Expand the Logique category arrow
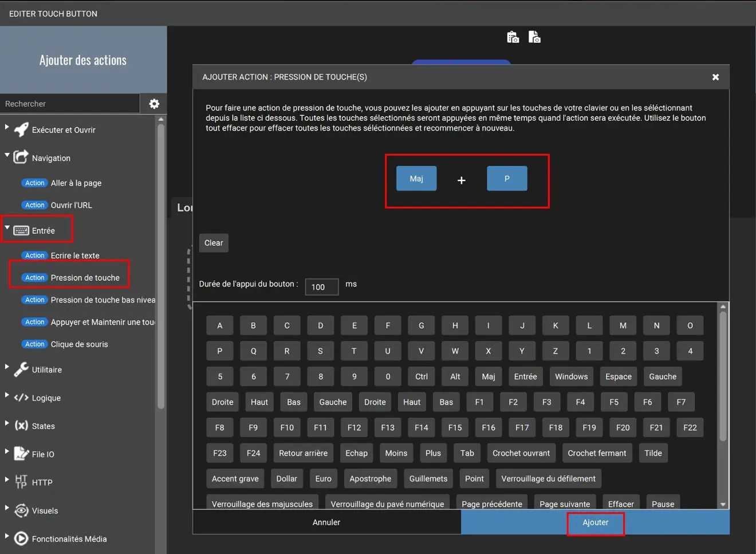Screen dimensions: 756x554 (7, 395)
